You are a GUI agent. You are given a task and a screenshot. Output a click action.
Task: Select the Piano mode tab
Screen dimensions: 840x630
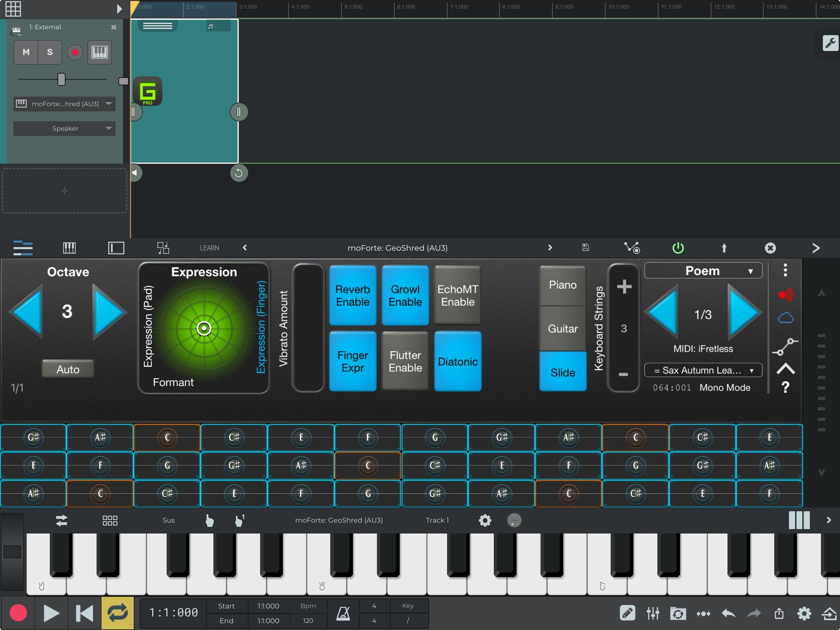[563, 285]
